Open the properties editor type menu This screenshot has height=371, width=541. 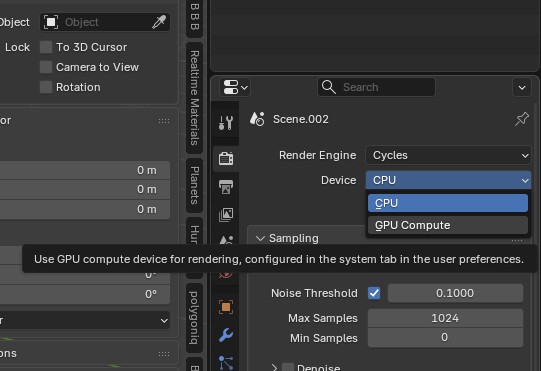235,87
